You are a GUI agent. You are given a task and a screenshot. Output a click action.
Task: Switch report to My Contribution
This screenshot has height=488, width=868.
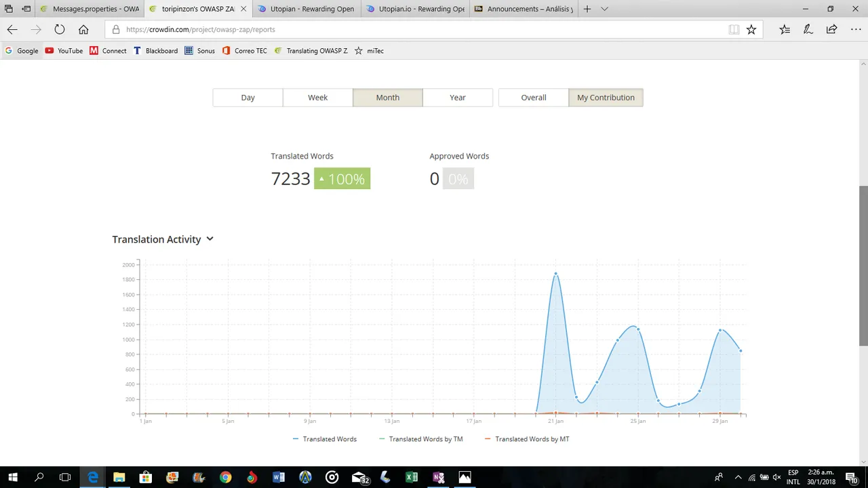click(x=606, y=98)
